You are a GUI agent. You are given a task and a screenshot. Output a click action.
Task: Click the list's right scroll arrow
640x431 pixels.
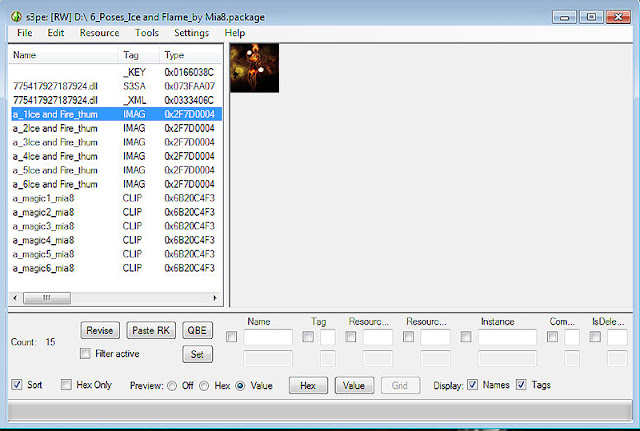(x=215, y=298)
